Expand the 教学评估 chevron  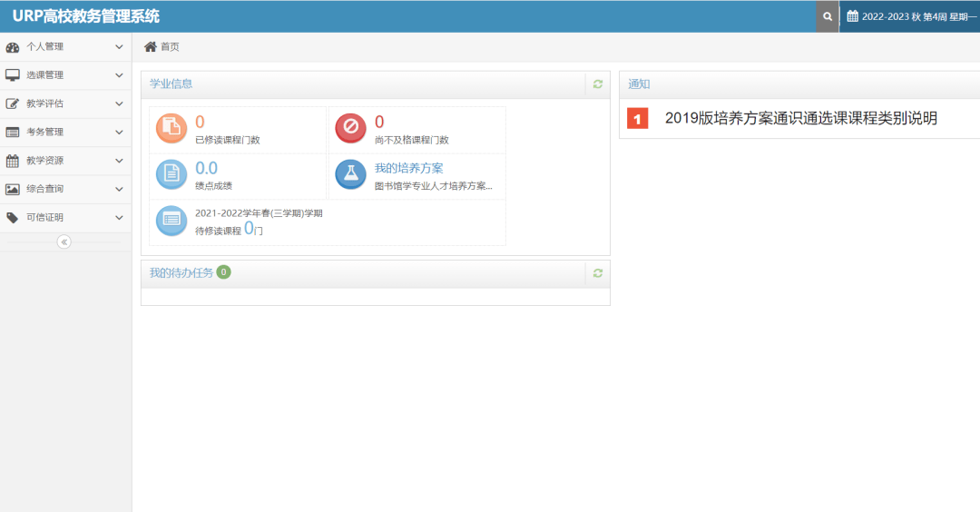coord(119,103)
